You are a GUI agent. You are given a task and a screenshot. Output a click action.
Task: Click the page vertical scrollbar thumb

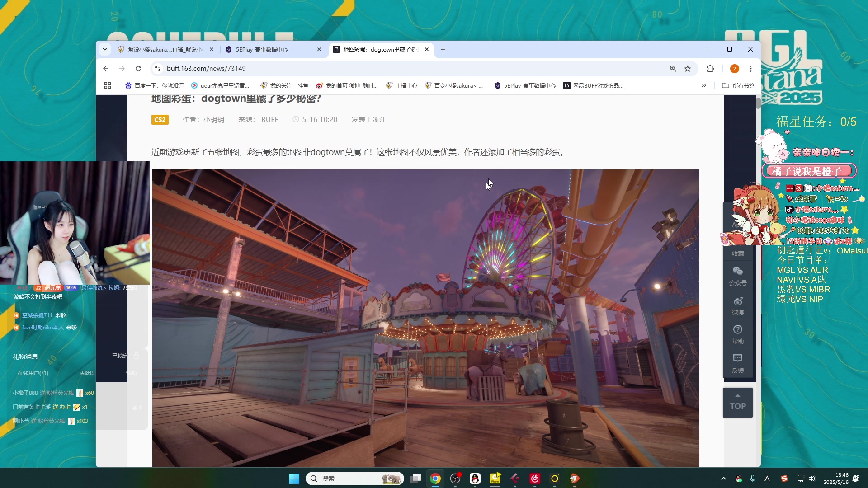(758, 103)
